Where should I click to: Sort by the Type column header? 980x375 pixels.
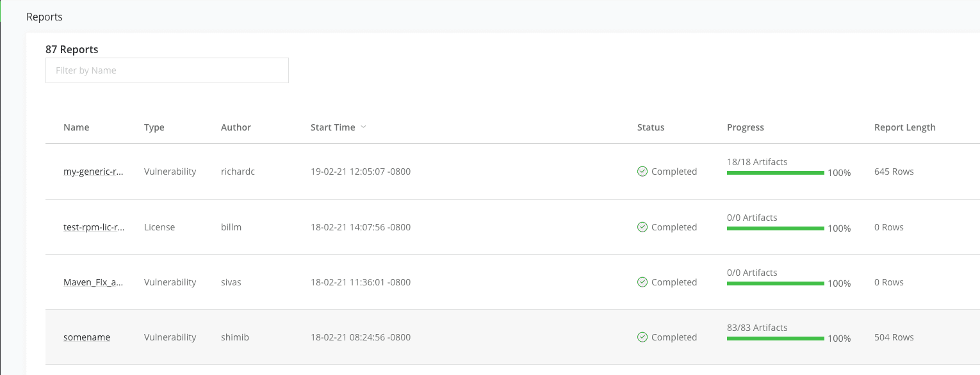pyautogui.click(x=154, y=127)
